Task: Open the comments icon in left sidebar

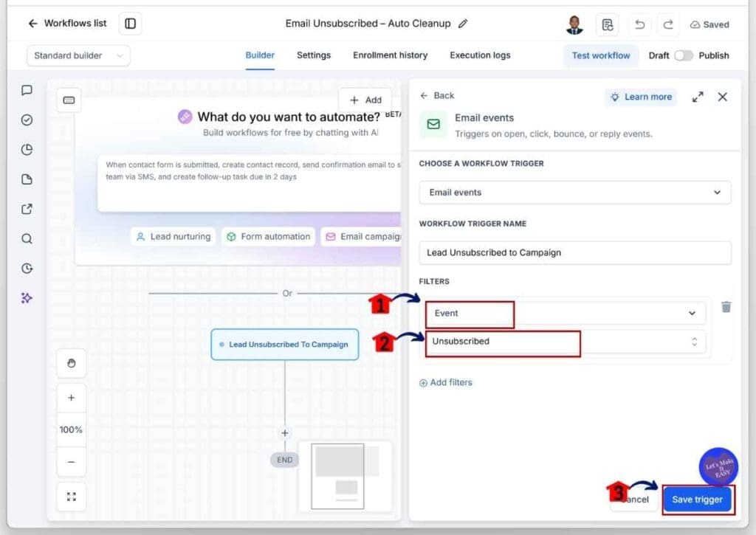Action: [27, 90]
